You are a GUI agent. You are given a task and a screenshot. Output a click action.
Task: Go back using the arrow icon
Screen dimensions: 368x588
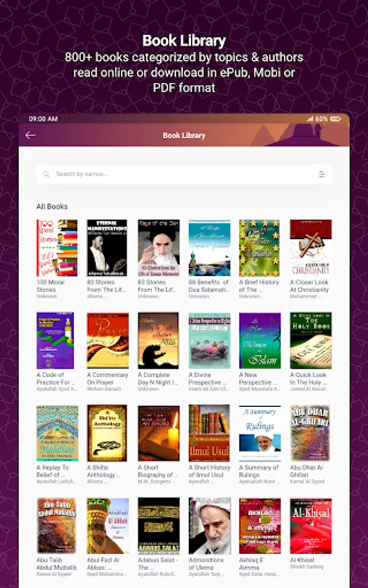click(30, 135)
